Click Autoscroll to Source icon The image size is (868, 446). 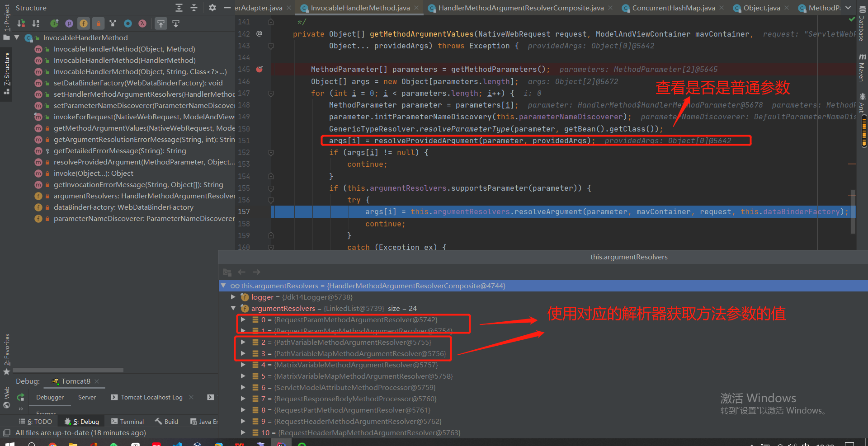(160, 23)
